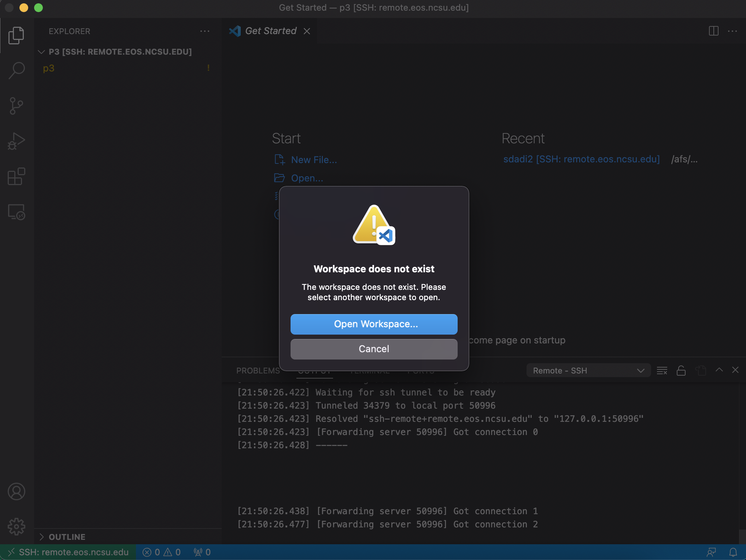This screenshot has width=746, height=560.
Task: Click the p3 folder warning badge
Action: [x=208, y=68]
